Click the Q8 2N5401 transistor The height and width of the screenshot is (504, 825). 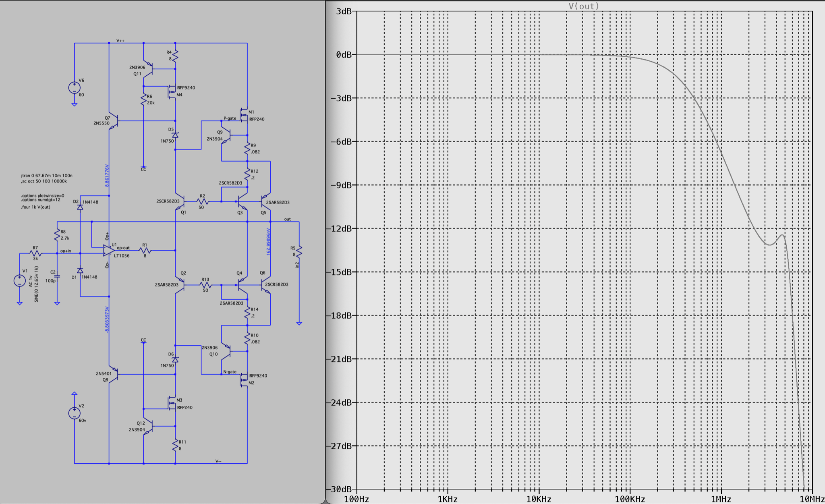(x=113, y=374)
